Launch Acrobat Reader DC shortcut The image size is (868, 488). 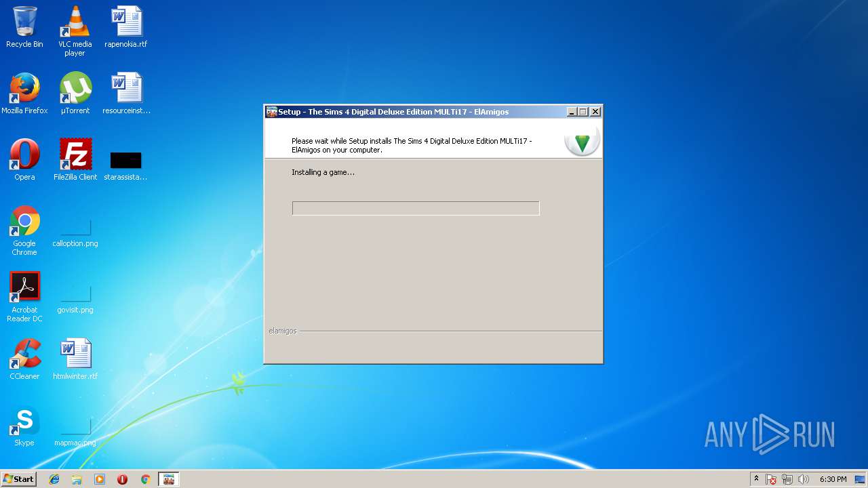[x=24, y=297]
